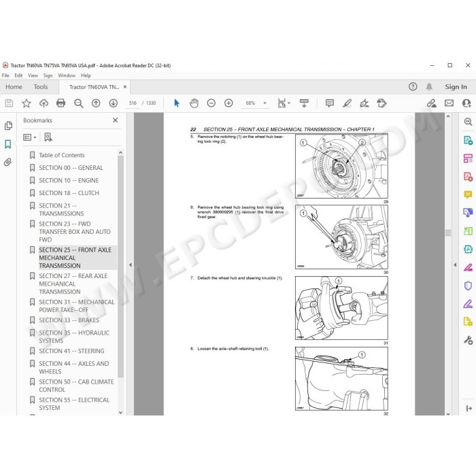Open Protect shield tool in right pane
Image resolution: width=476 pixels, height=476 pixels.
point(468,286)
